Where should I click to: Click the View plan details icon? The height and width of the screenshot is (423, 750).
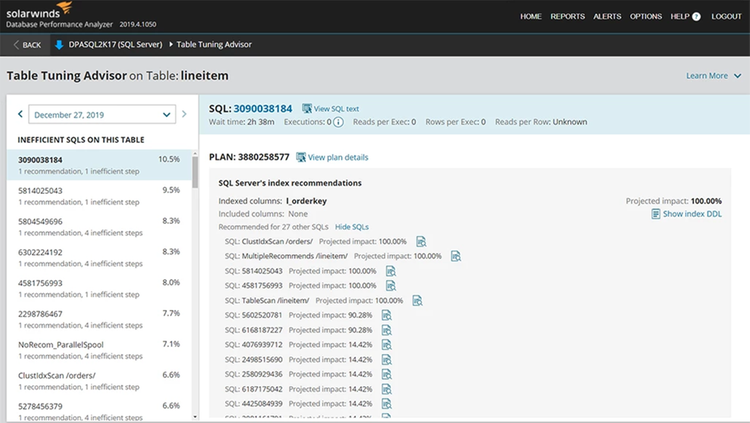301,157
